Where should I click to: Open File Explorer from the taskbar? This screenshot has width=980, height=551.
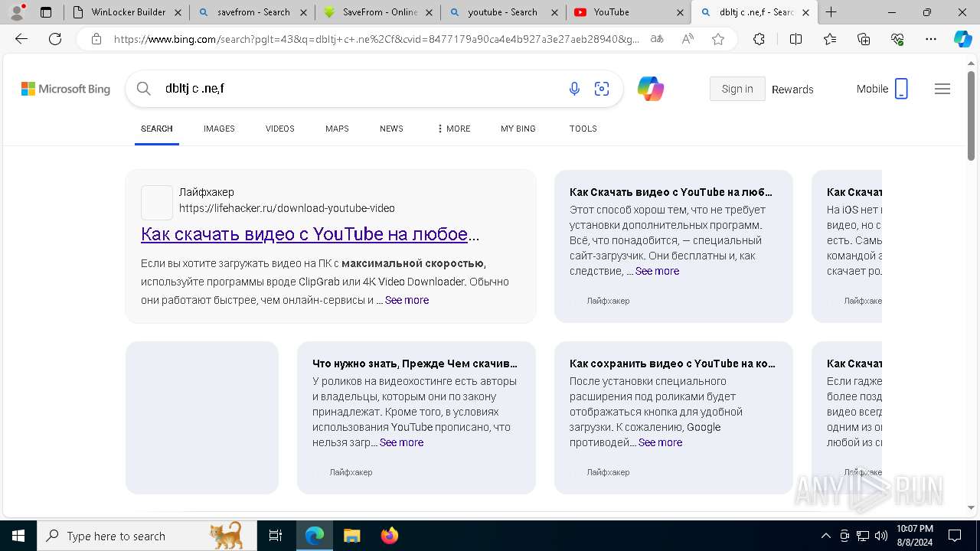(351, 536)
